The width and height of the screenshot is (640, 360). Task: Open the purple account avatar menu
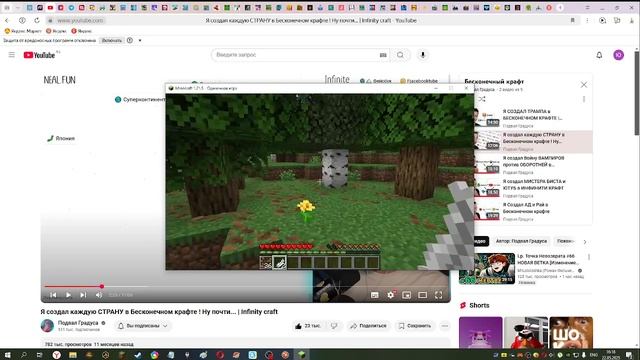click(x=618, y=55)
